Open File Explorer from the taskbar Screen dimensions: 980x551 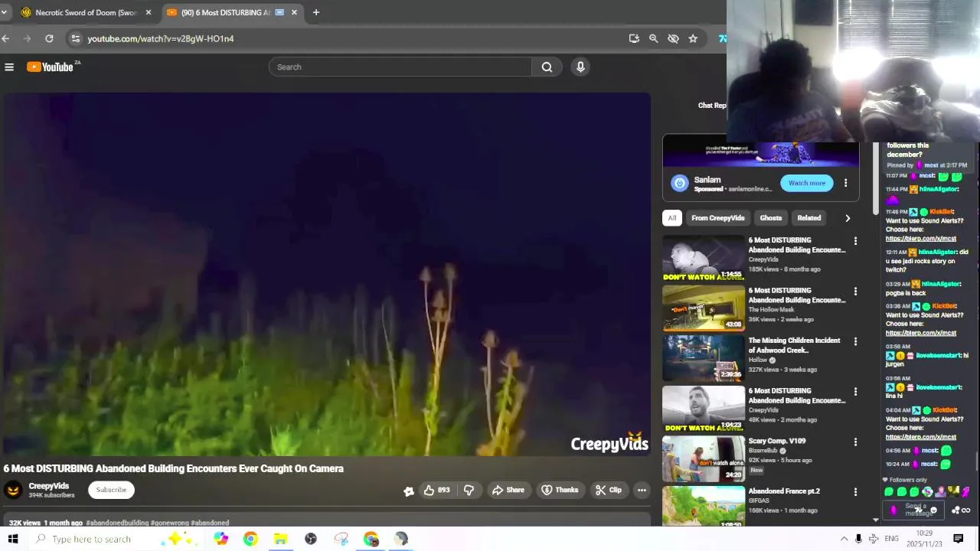coord(280,539)
